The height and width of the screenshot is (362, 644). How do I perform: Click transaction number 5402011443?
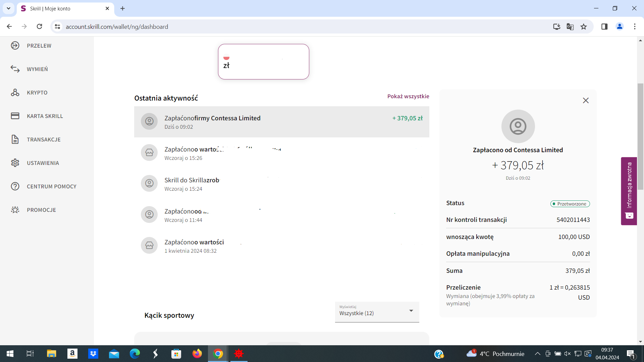pos(573,220)
